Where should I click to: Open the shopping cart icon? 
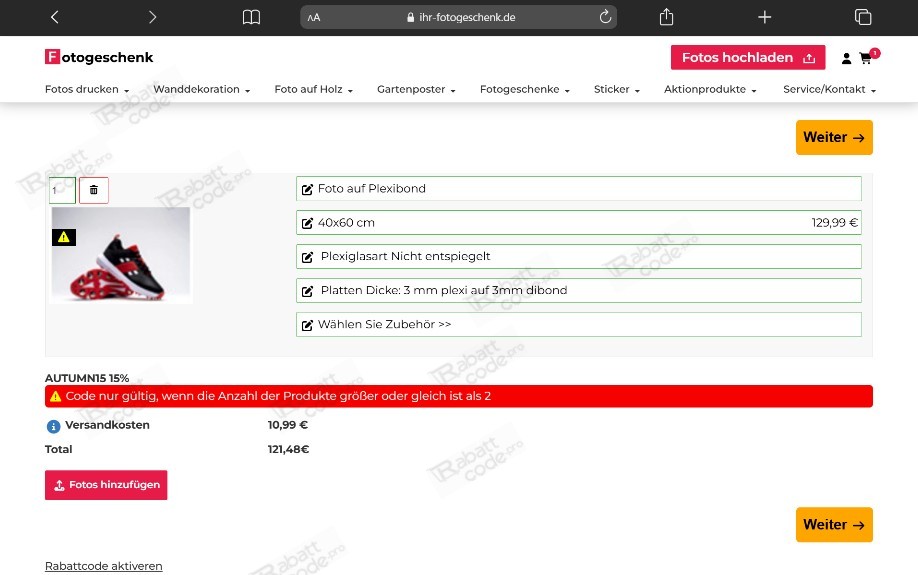coord(865,58)
